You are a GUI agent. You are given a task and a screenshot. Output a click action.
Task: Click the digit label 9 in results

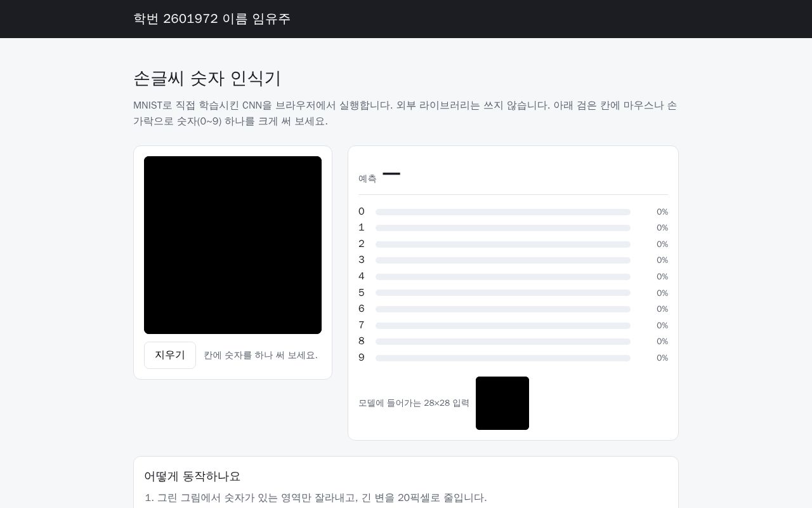click(362, 358)
